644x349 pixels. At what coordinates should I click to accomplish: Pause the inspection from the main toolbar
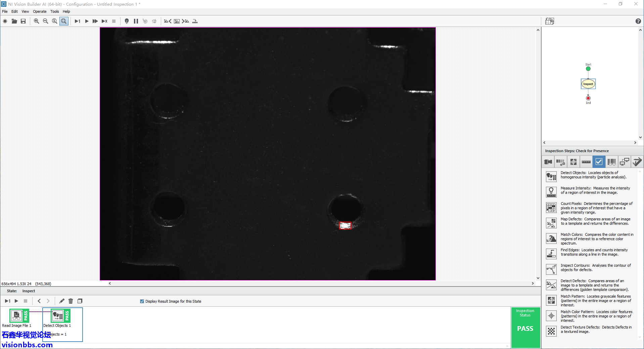click(136, 21)
